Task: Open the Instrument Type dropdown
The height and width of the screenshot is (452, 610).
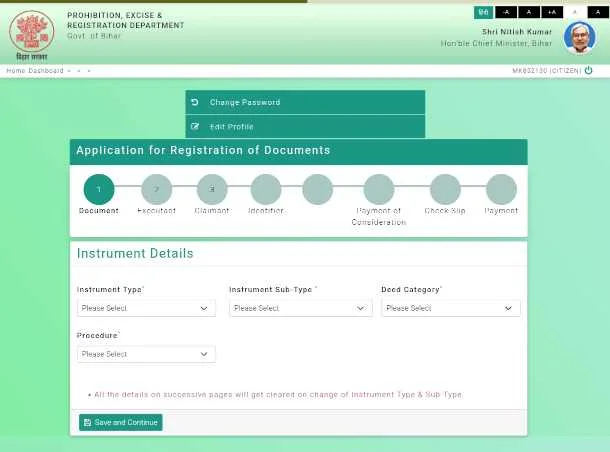Action: [146, 308]
